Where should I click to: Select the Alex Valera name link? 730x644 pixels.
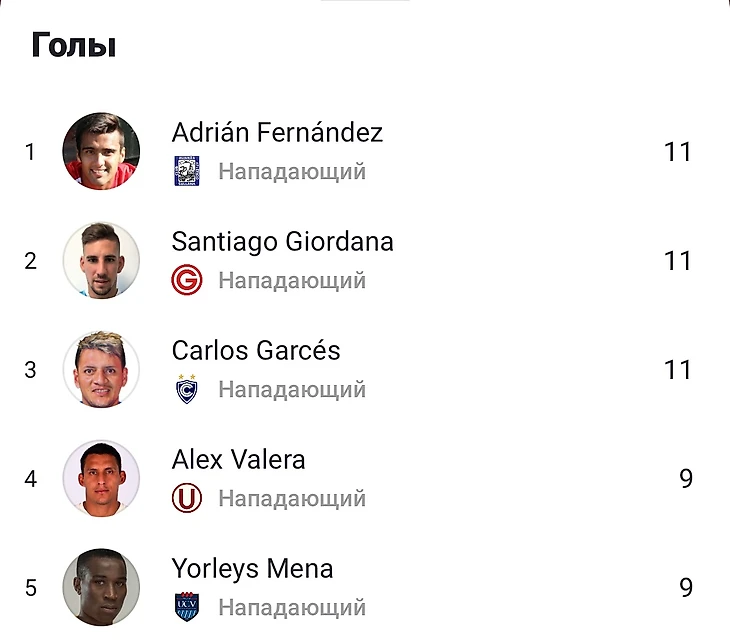click(x=238, y=460)
